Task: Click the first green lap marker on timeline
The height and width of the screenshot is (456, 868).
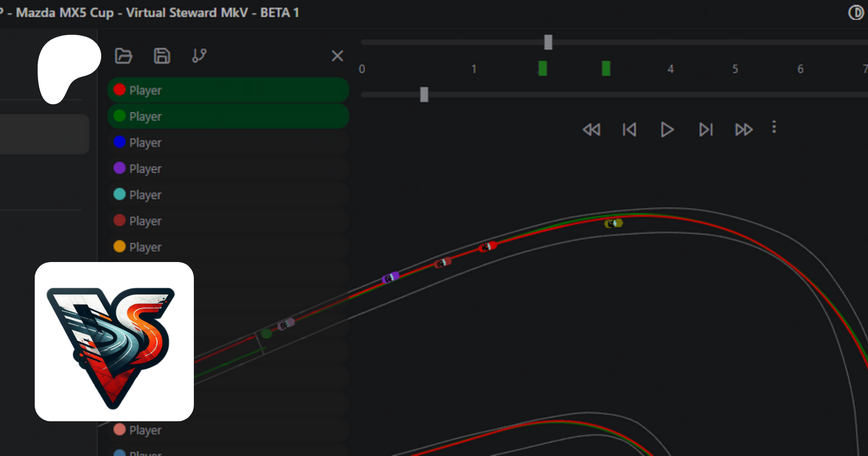Action: [x=542, y=69]
